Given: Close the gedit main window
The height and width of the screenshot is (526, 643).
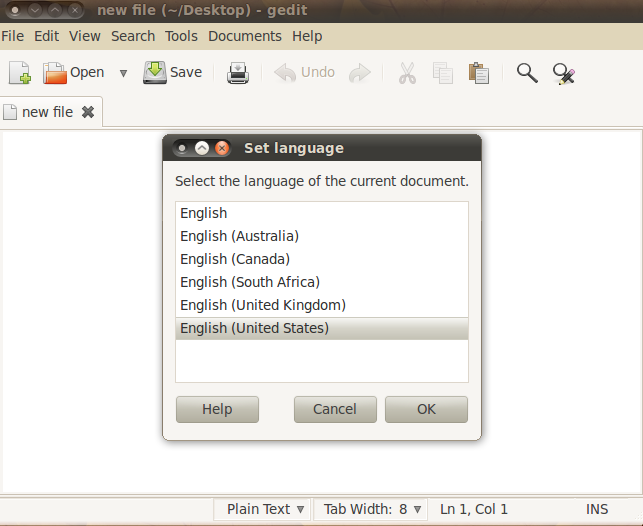Looking at the screenshot, I should (75, 10).
